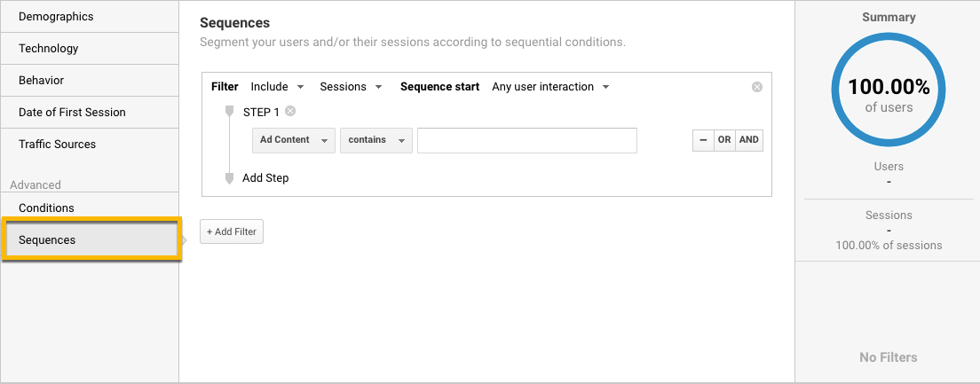The image size is (980, 384).
Task: Change the contains match type dropdown
Action: (376, 140)
